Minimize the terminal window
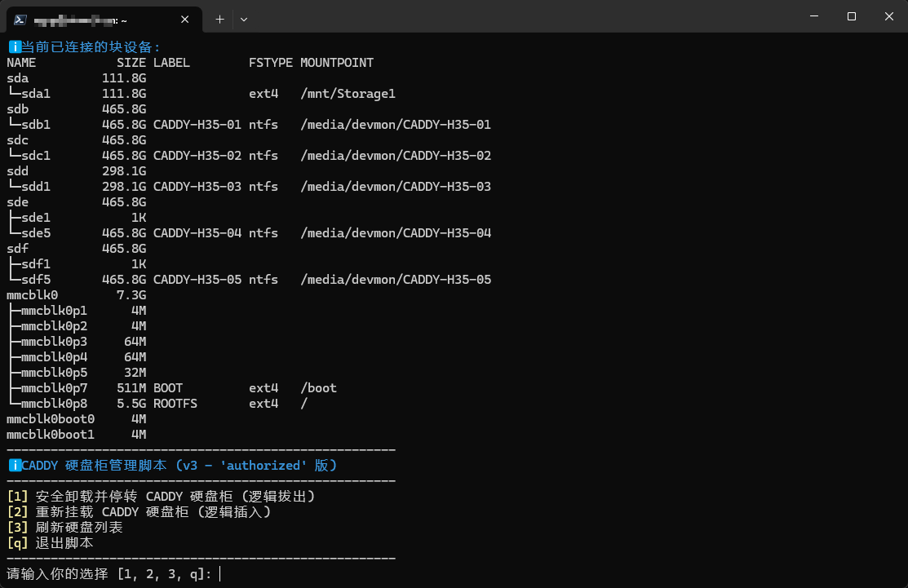 pyautogui.click(x=813, y=16)
